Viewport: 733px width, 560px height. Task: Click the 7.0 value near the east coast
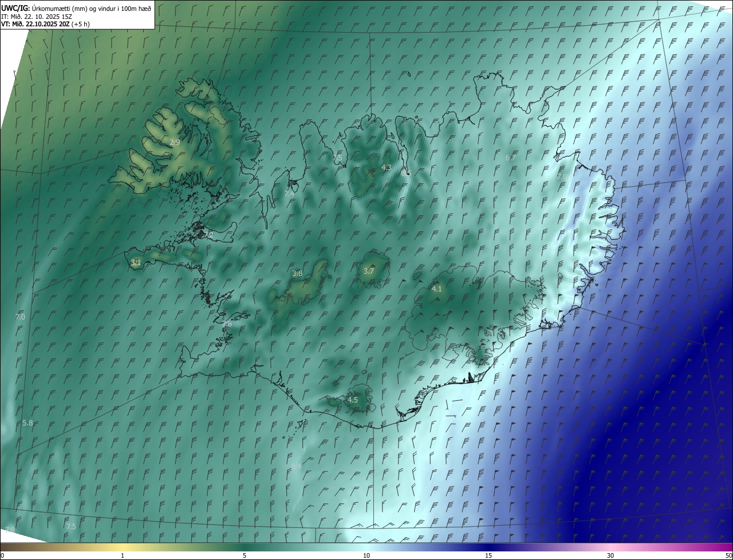pos(562,176)
